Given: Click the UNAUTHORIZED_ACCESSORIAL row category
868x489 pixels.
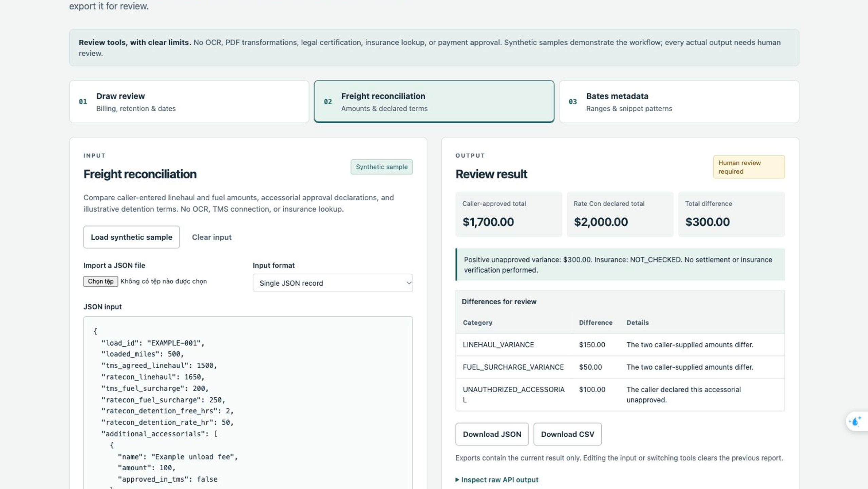Looking at the screenshot, I should pos(513,395).
